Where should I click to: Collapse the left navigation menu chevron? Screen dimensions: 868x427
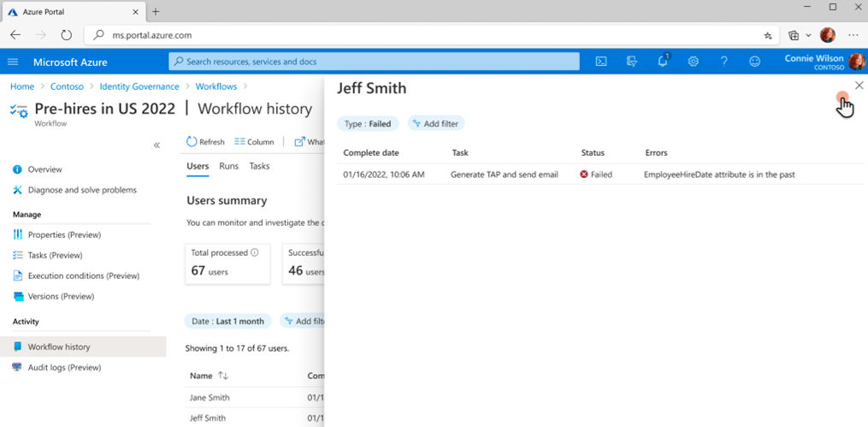pos(156,145)
